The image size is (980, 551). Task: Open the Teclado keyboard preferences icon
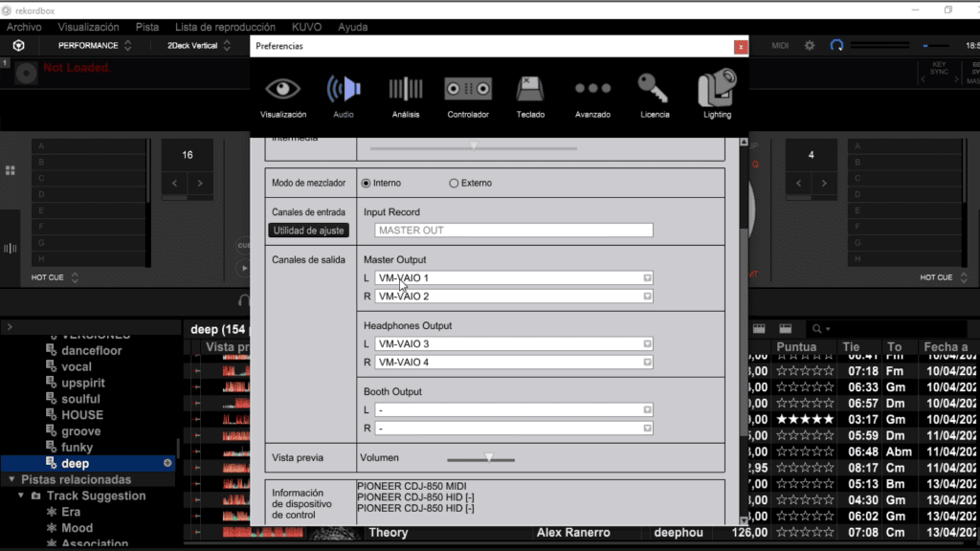(530, 89)
